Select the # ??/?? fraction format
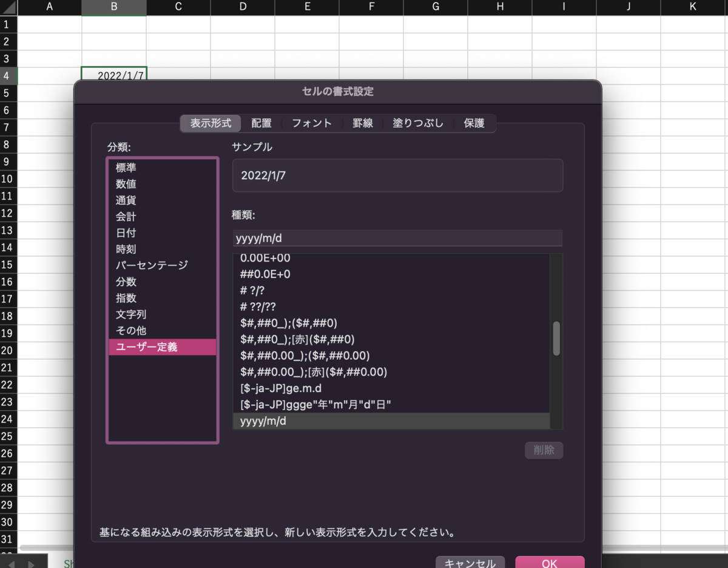Image resolution: width=728 pixels, height=568 pixels. 391,307
